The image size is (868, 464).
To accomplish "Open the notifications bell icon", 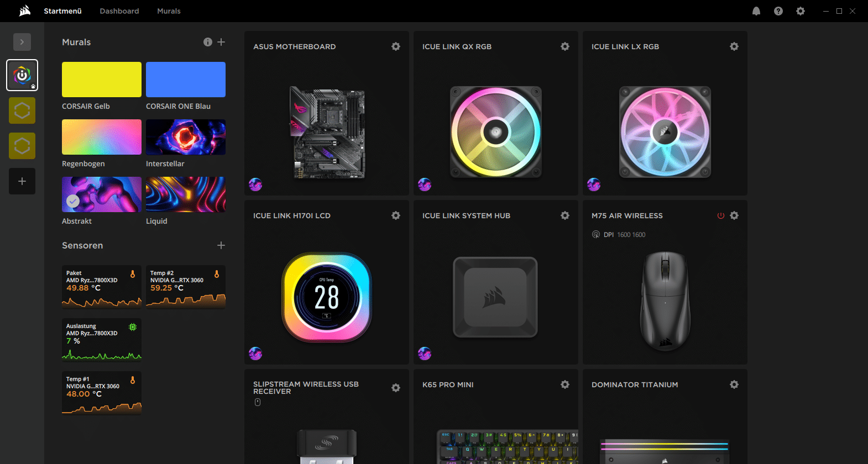I will (756, 11).
